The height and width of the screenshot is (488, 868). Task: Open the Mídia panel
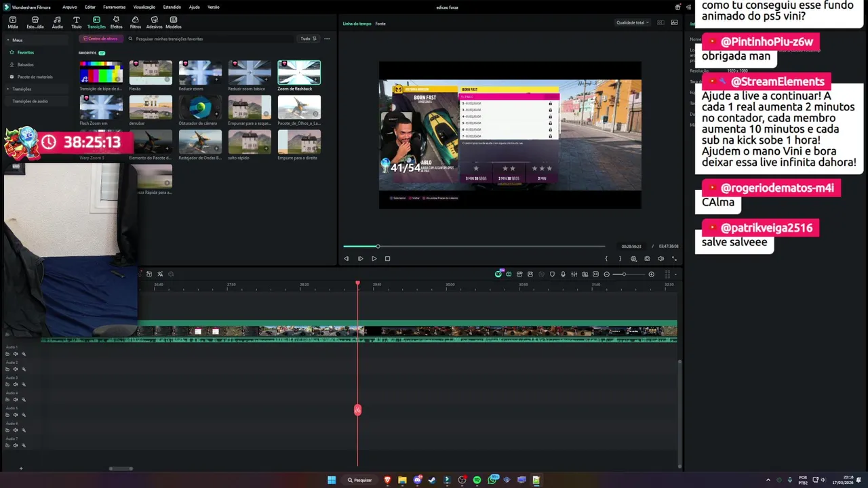[12, 22]
